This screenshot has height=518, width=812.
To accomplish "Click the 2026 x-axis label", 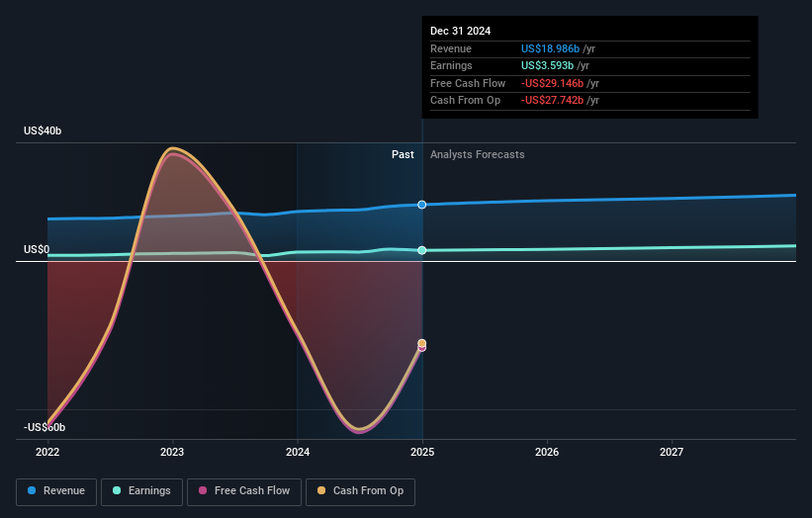I will [547, 453].
